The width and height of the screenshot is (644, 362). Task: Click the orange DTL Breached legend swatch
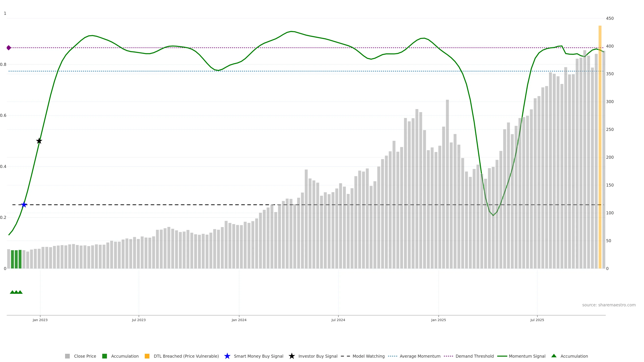pyautogui.click(x=147, y=356)
